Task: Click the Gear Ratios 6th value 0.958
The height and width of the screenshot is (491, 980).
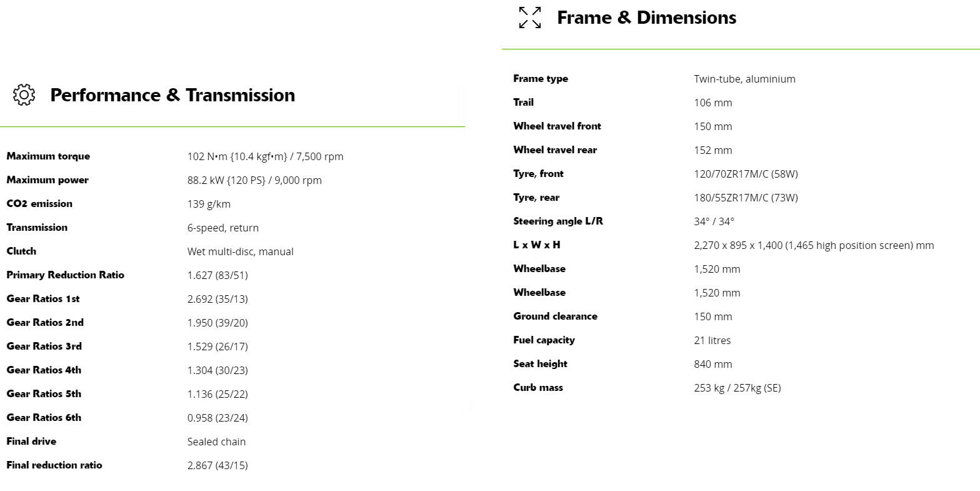Action: point(217,418)
